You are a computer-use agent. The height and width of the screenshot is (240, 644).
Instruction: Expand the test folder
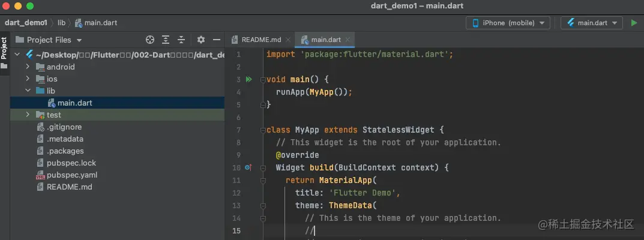click(x=28, y=115)
